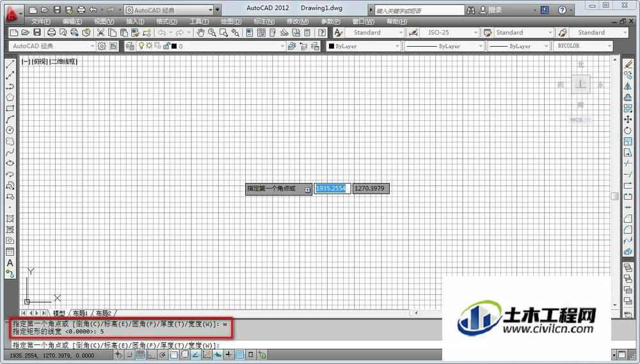Open the 绘图(D) menu
The width and height of the screenshot is (640, 364).
pos(231,22)
